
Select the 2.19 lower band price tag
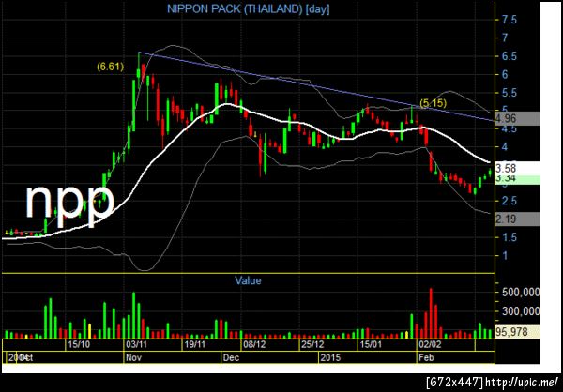pyautogui.click(x=517, y=219)
